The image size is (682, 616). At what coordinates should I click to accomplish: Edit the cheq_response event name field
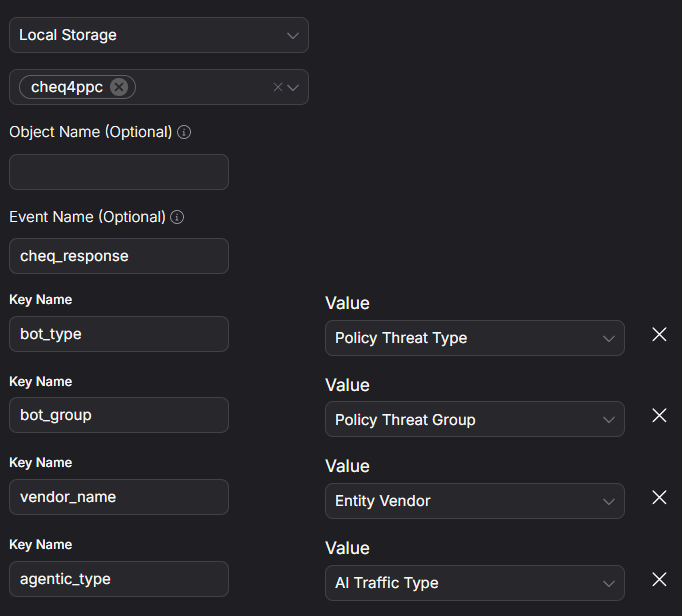[x=119, y=256]
